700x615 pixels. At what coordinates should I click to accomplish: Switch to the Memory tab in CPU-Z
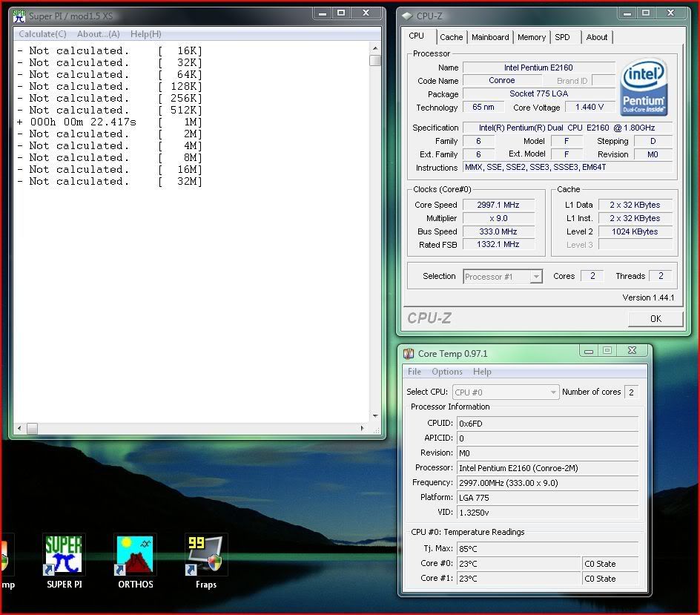pyautogui.click(x=532, y=37)
